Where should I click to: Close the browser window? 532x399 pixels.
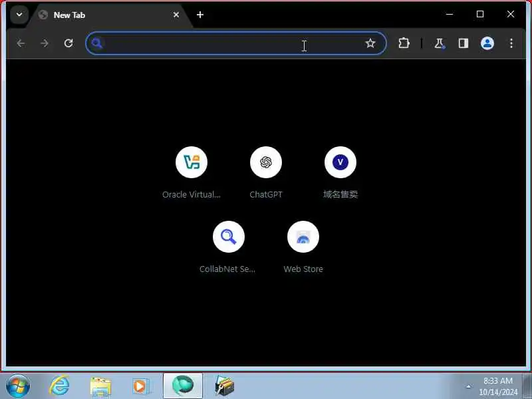click(x=511, y=14)
